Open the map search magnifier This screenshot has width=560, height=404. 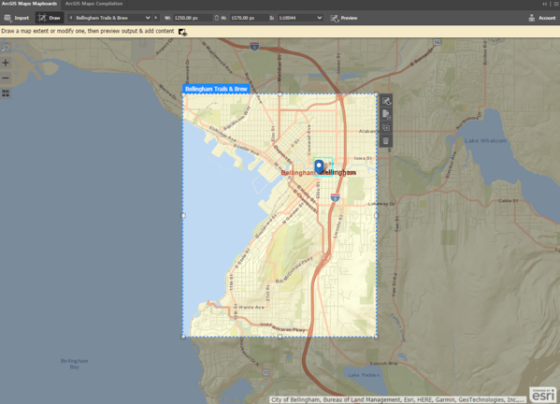[6, 48]
